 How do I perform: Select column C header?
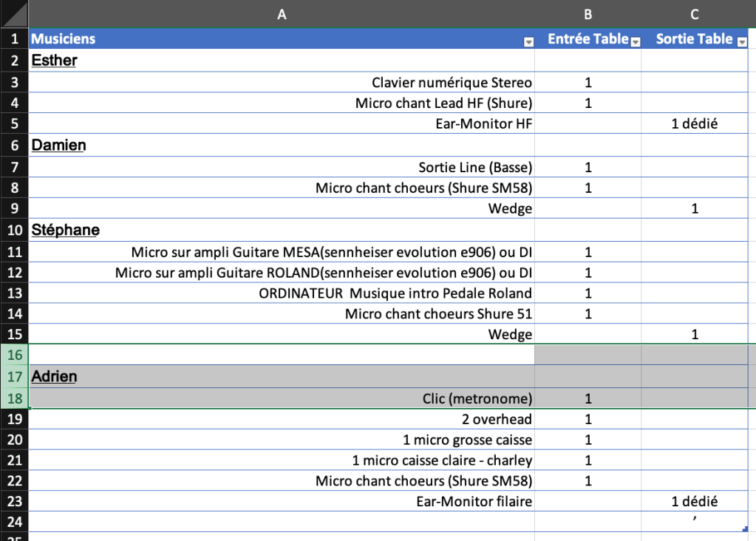coord(695,13)
